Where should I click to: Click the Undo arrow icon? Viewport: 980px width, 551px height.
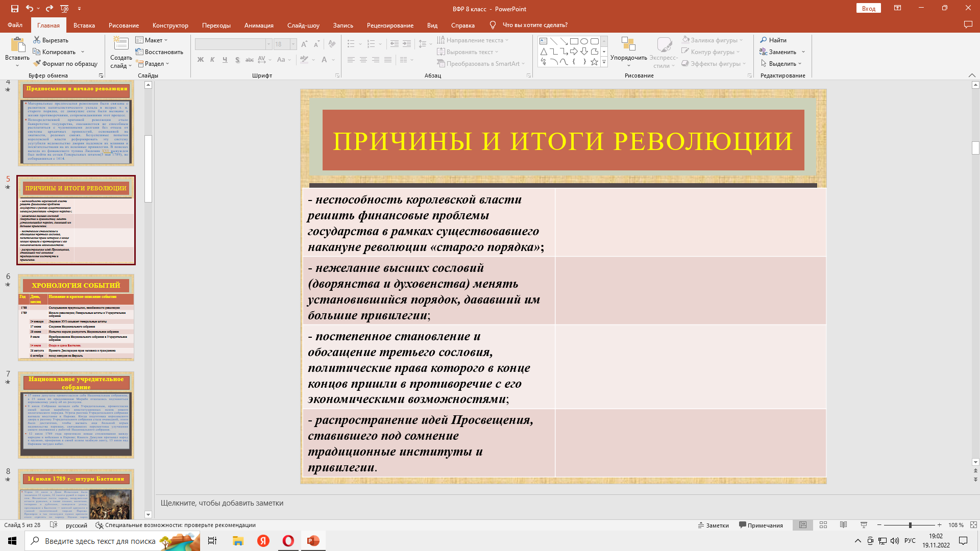pyautogui.click(x=30, y=9)
